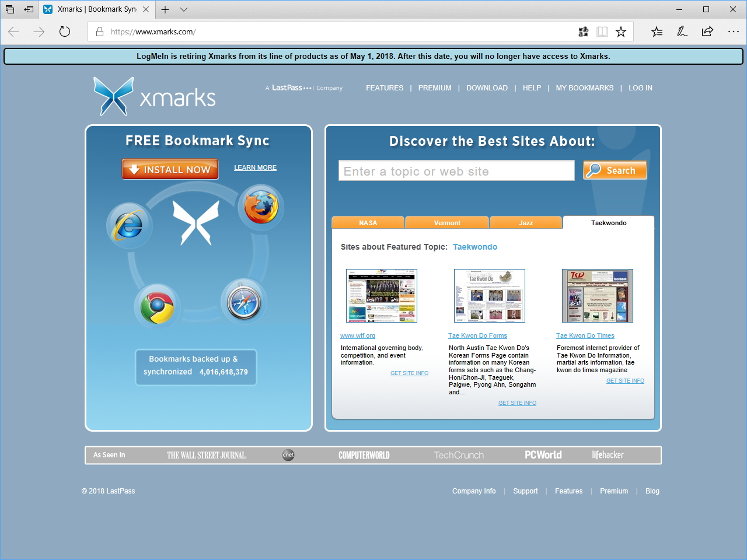The image size is (747, 560).
Task: Click the Safari browser icon
Action: (244, 301)
